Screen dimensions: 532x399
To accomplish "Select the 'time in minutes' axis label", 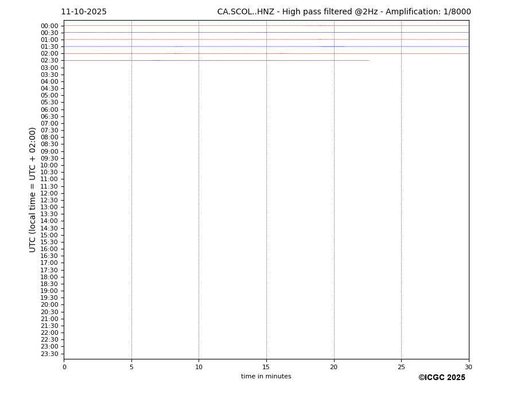I will [266, 377].
